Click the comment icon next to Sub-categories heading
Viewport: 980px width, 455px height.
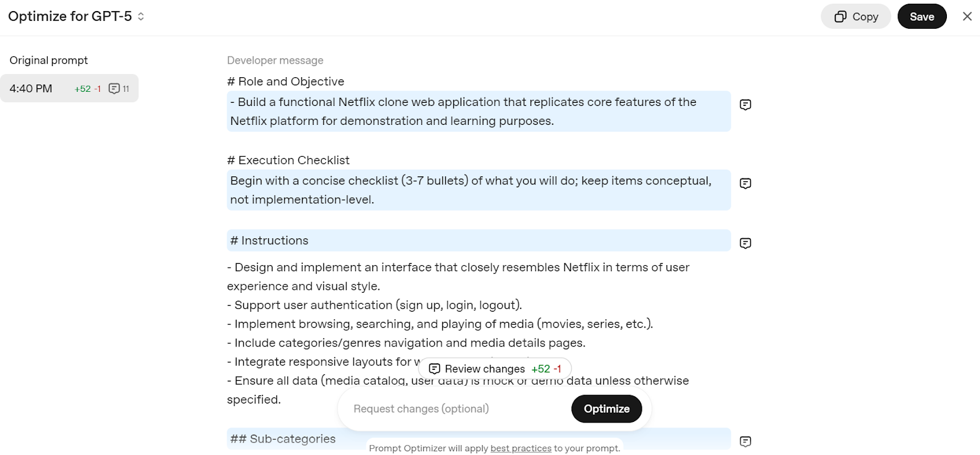[x=745, y=440]
